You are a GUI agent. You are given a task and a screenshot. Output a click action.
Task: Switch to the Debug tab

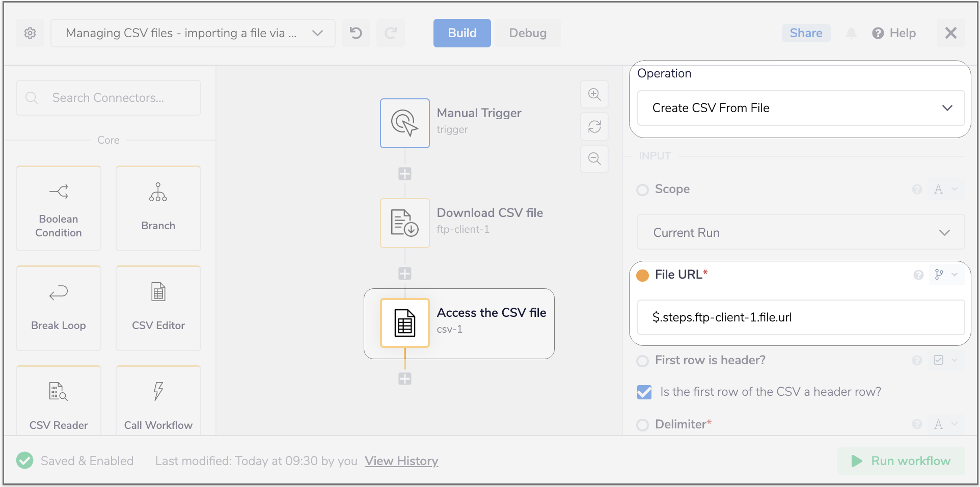coord(528,33)
